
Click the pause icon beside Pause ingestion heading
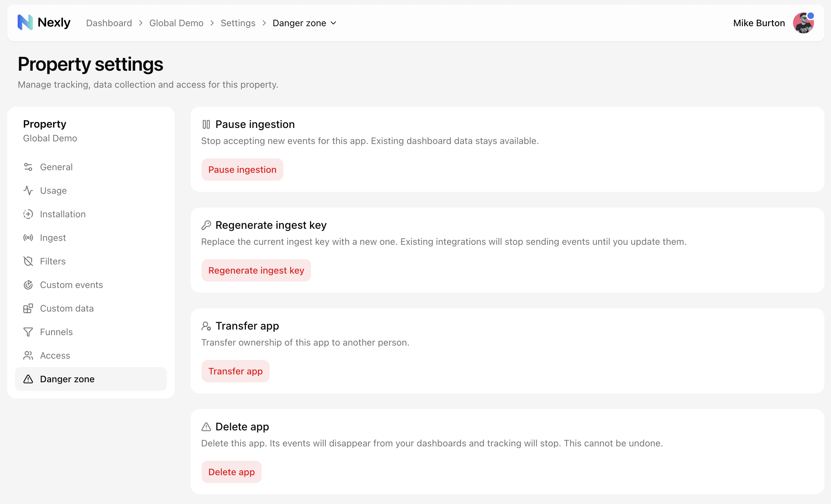(x=206, y=124)
